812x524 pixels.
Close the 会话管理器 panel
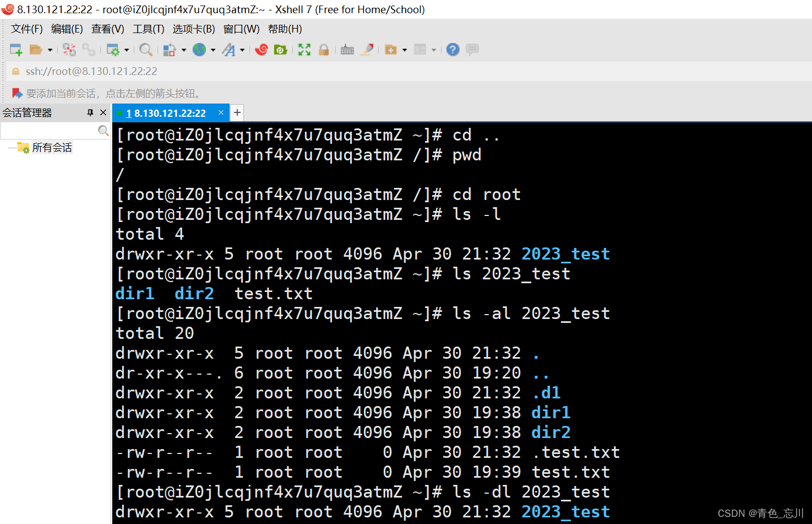103,112
